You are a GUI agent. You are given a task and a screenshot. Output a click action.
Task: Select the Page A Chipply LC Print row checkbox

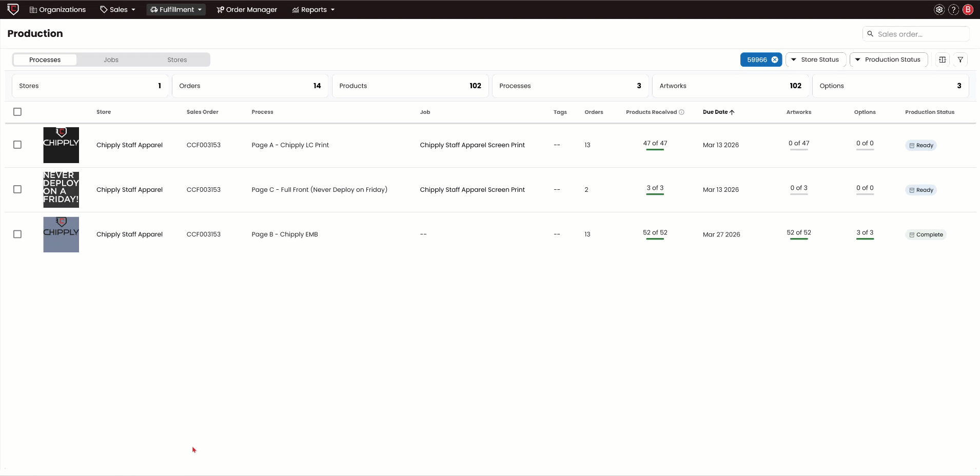17,145
